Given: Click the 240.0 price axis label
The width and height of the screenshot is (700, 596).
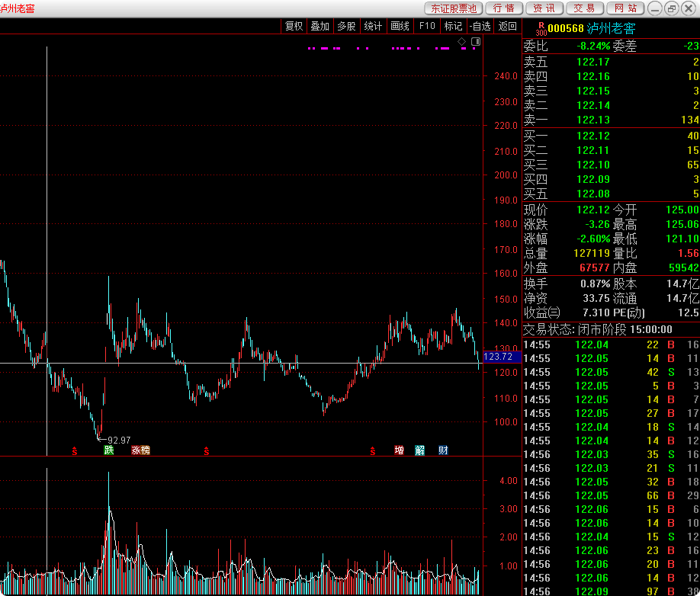Looking at the screenshot, I should pyautogui.click(x=506, y=76).
